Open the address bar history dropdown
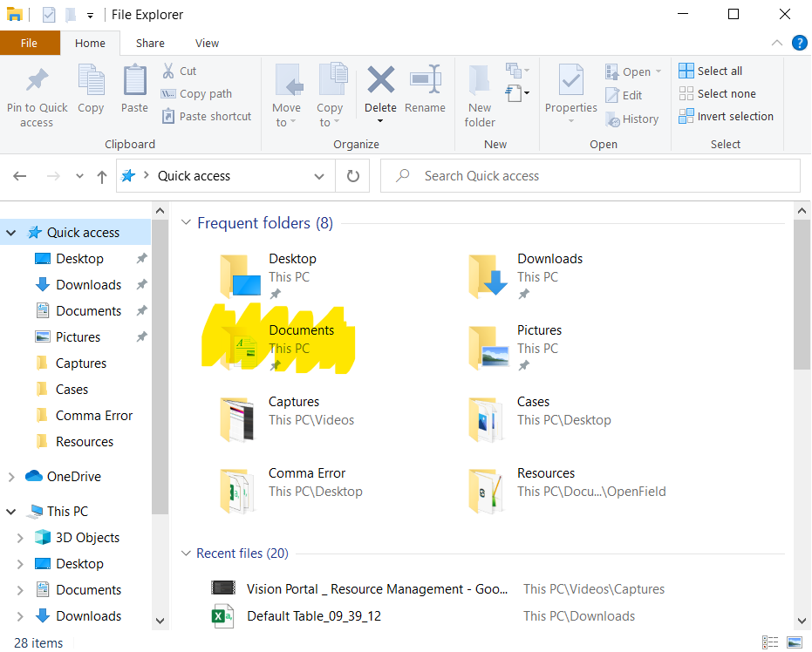This screenshot has width=812, height=652. coord(319,176)
